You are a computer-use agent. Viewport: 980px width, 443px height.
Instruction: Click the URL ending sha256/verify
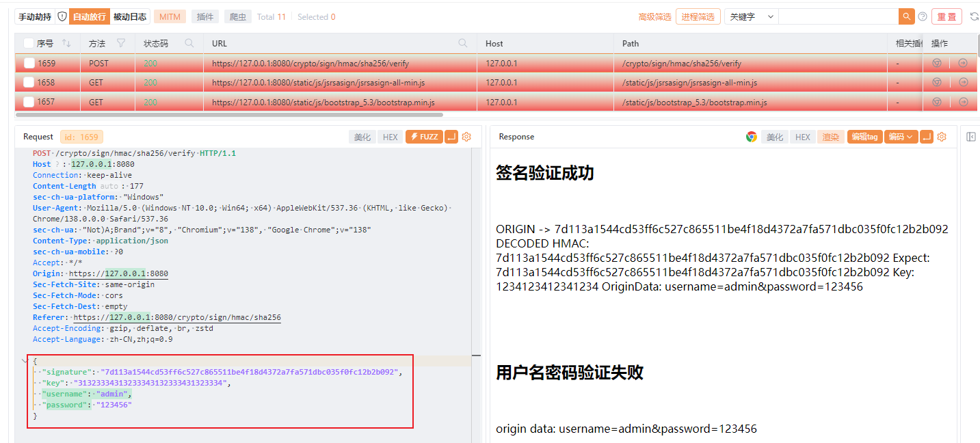click(x=310, y=63)
